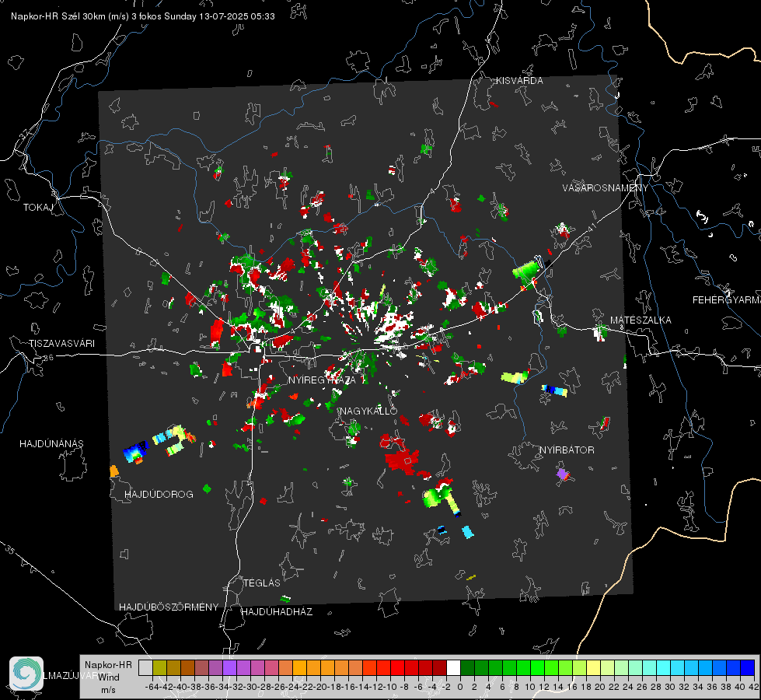The height and width of the screenshot is (700, 761).
Task: Click the FEHÉRGYARMAT label at the right edge
Action: (x=727, y=300)
